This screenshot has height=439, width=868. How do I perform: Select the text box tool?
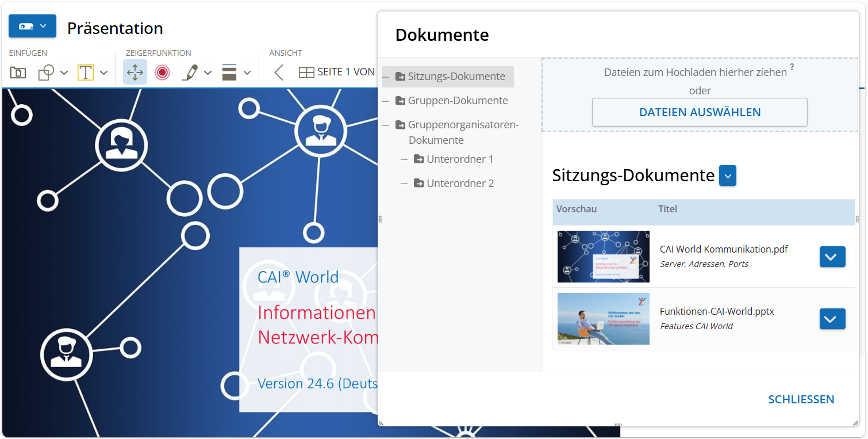tap(86, 73)
